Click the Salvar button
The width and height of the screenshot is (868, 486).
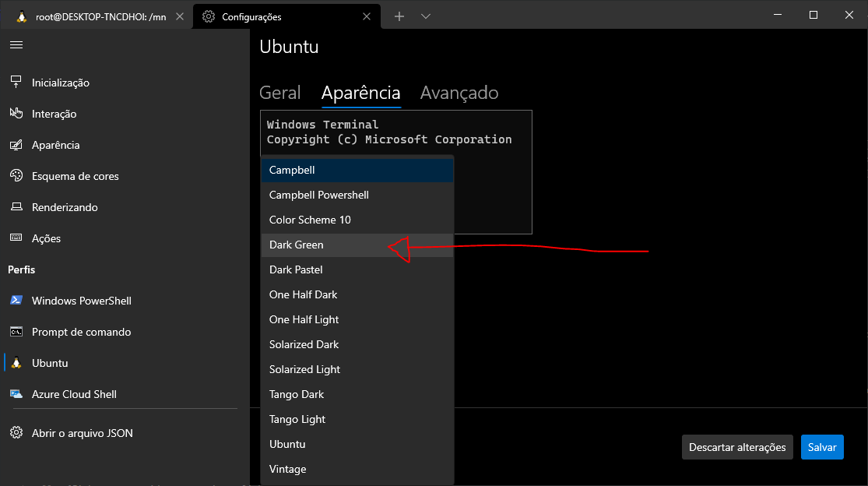coord(822,447)
